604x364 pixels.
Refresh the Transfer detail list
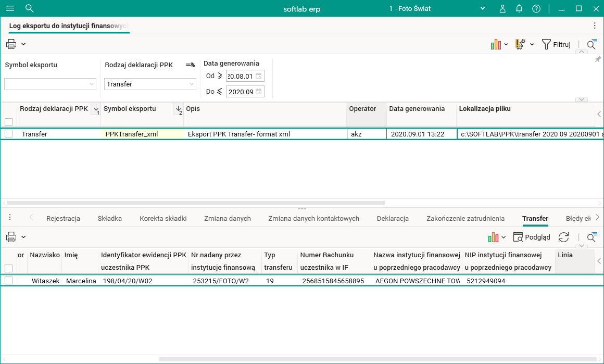tap(563, 237)
